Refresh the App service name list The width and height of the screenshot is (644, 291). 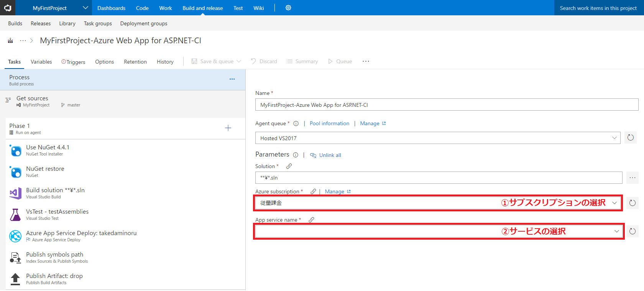pyautogui.click(x=632, y=231)
